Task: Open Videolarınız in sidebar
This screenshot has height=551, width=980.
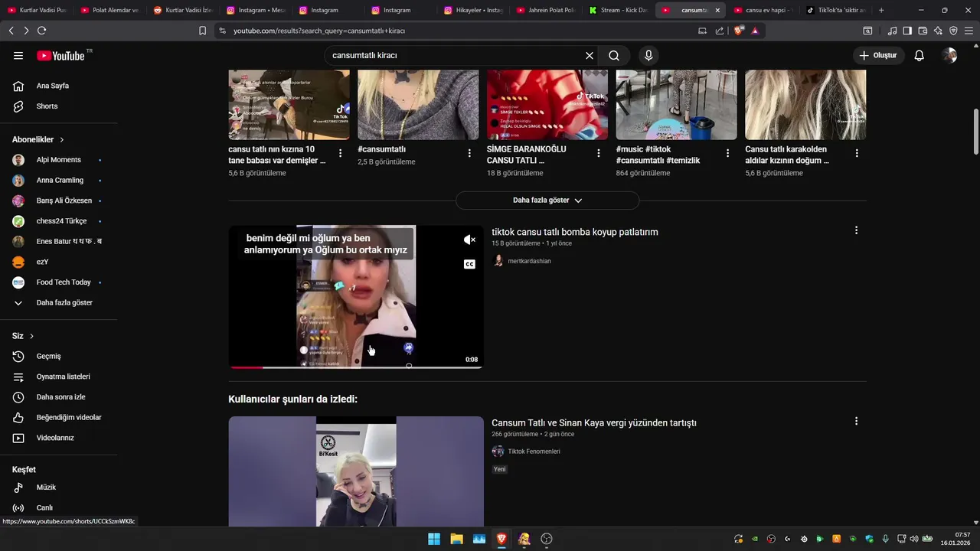Action: coord(58,438)
